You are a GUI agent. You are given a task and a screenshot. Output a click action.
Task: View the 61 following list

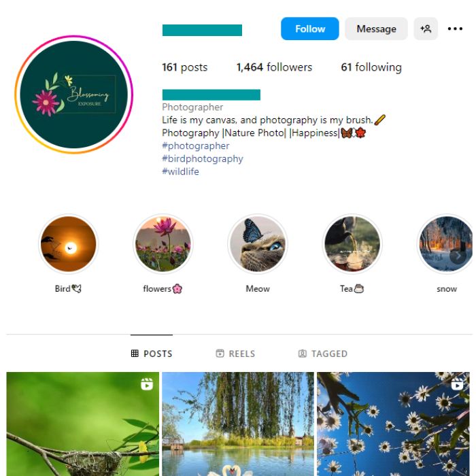click(x=371, y=67)
